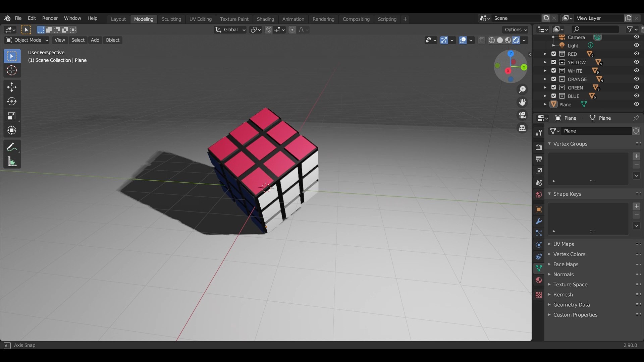
Task: Hide the ORANGE collection in viewport
Action: (636, 79)
